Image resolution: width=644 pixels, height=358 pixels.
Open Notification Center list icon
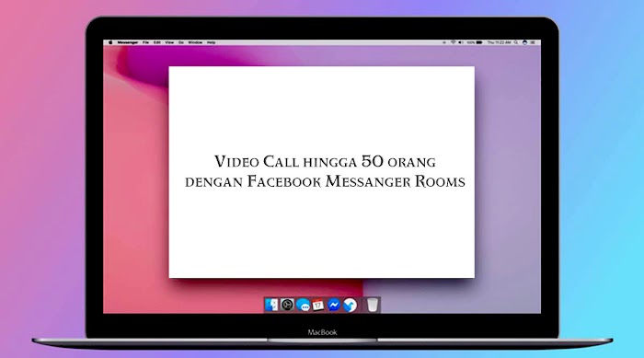coord(533,42)
